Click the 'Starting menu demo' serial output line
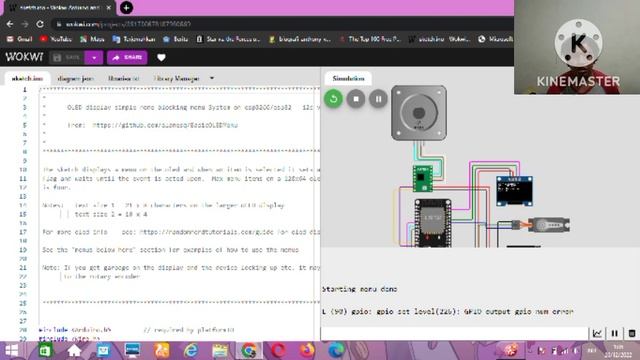 pos(360,289)
